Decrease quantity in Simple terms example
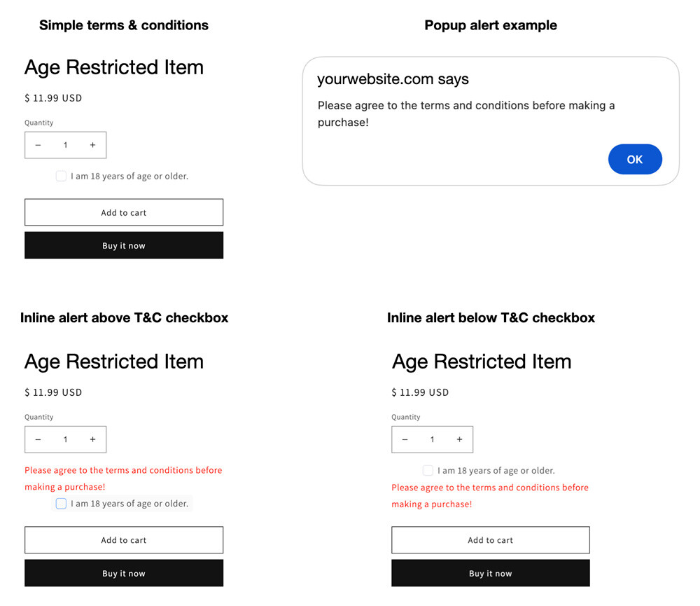 [x=38, y=145]
